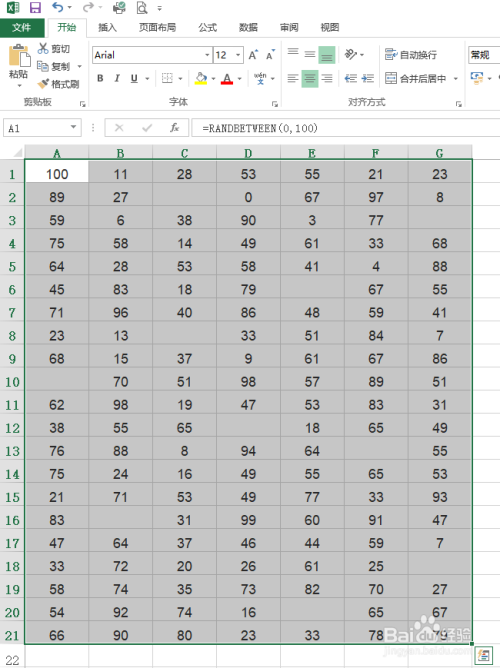The height and width of the screenshot is (668, 500).
Task: Click the Copy icon
Action: [x=43, y=66]
